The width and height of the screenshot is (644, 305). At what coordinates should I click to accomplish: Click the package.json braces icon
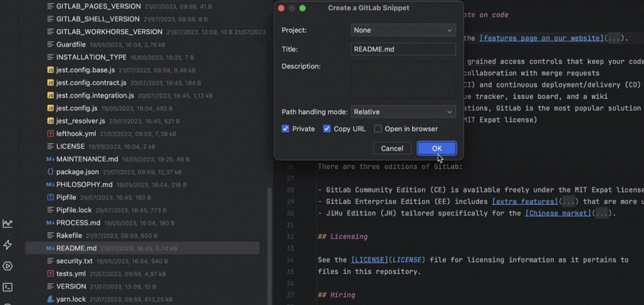click(x=51, y=172)
